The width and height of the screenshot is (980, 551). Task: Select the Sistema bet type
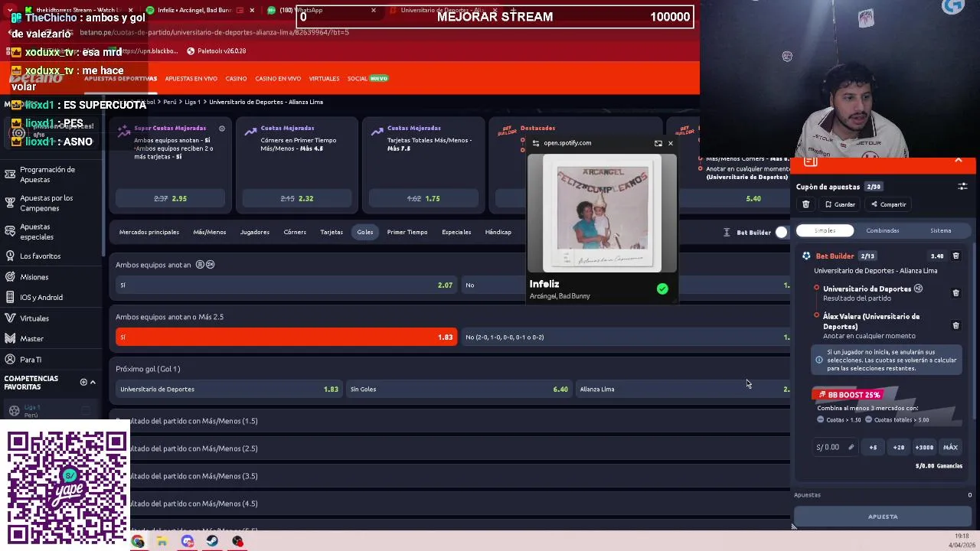pos(941,230)
